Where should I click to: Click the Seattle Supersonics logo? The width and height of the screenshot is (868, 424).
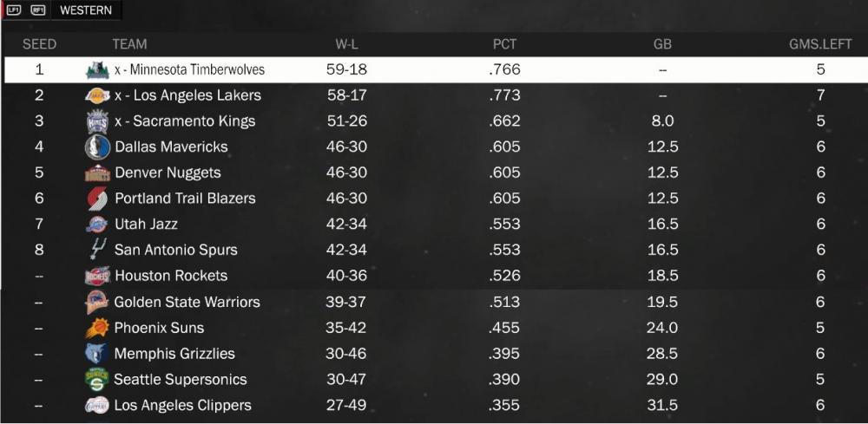[97, 379]
